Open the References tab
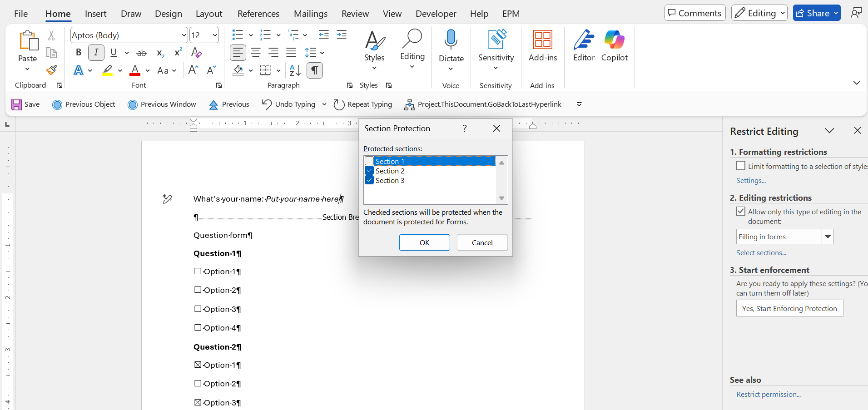Screen dimensions: 868x410 tap(258, 14)
